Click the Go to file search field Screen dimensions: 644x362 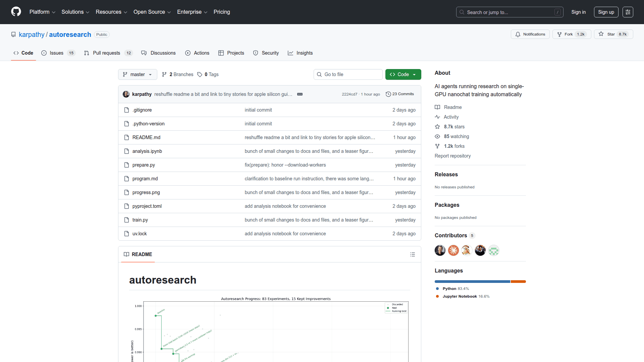click(348, 74)
